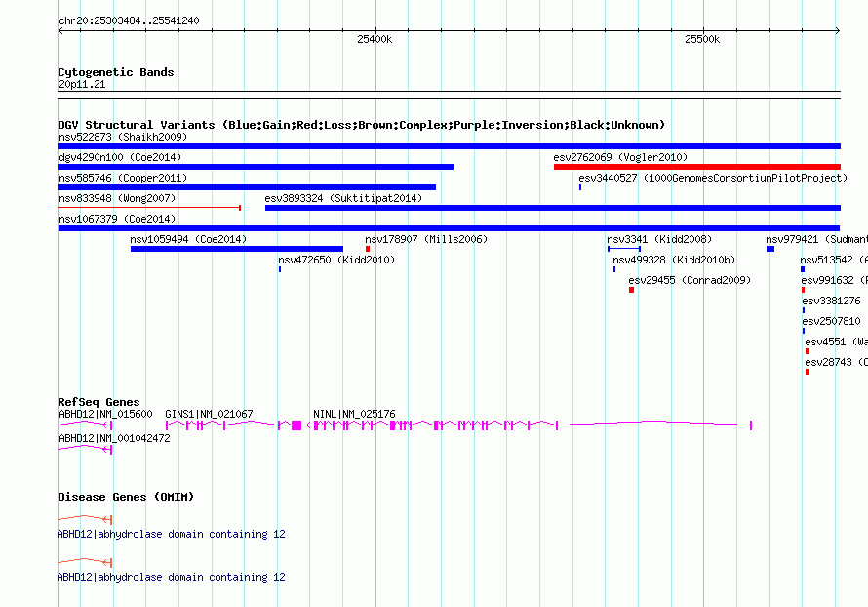Click the esv4551 red marker
868x607 pixels.
(808, 351)
